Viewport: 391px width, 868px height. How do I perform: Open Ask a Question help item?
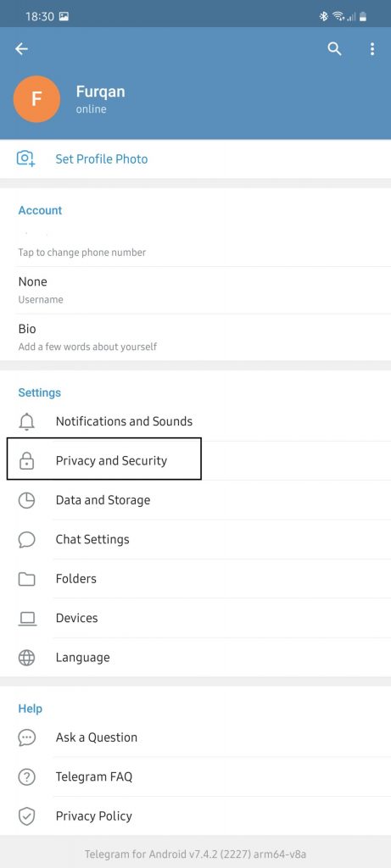(195, 737)
